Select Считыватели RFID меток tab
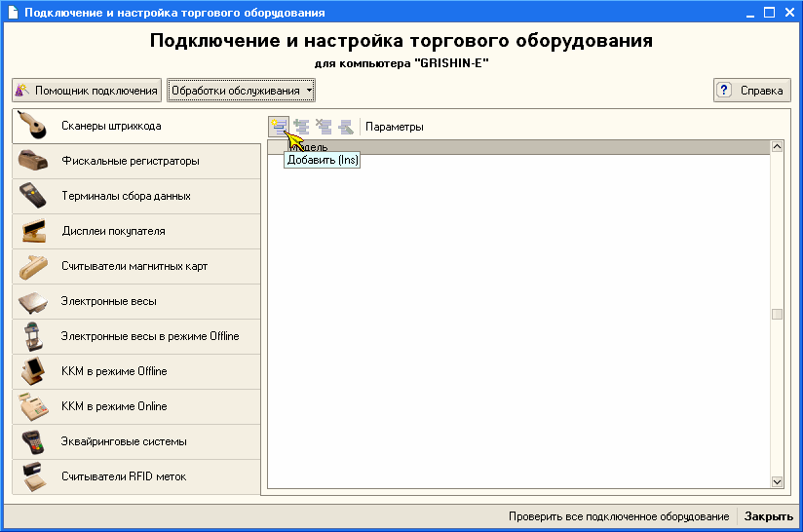 click(136, 476)
